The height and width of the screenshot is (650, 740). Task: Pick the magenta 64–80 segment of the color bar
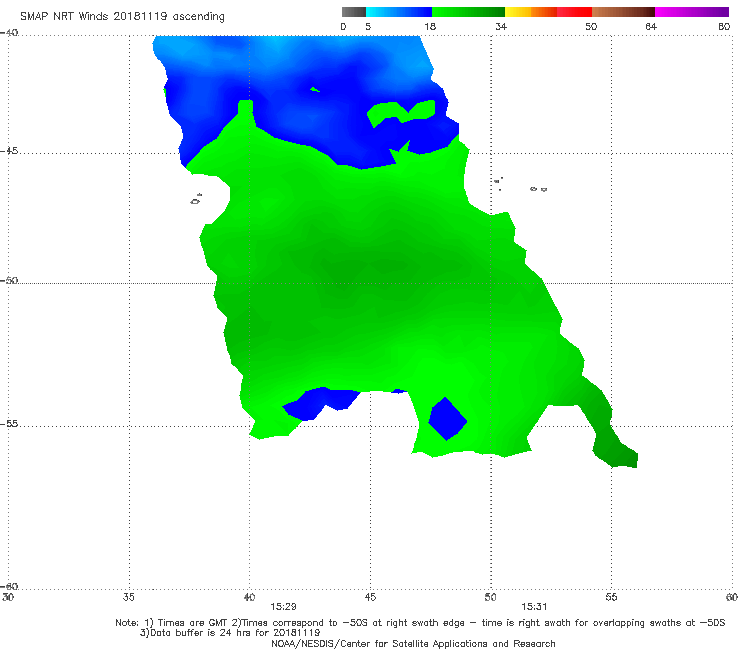coord(692,12)
